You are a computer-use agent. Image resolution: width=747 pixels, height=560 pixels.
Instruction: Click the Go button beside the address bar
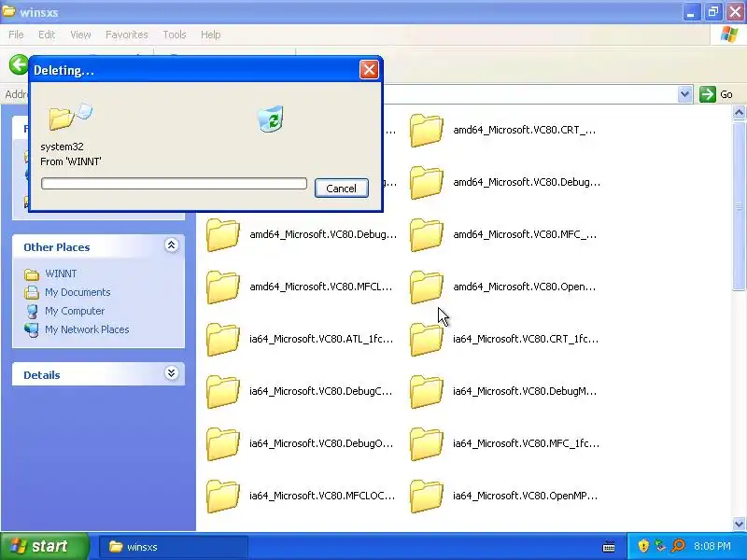716,94
